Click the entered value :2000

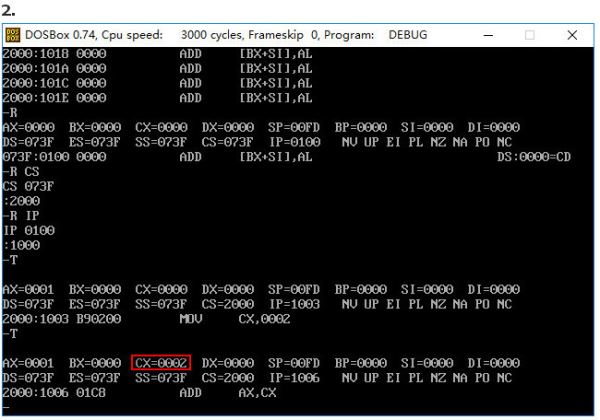(x=21, y=200)
